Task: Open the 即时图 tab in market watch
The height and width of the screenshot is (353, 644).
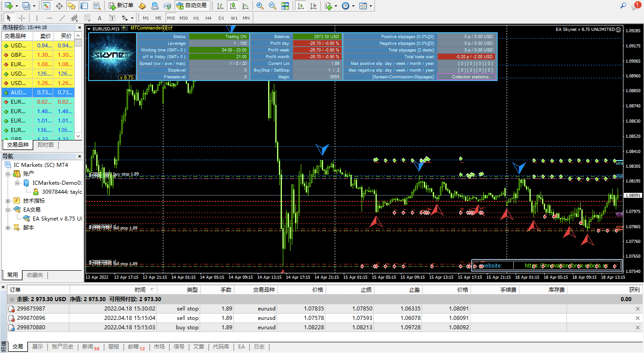Action: pyautogui.click(x=46, y=145)
